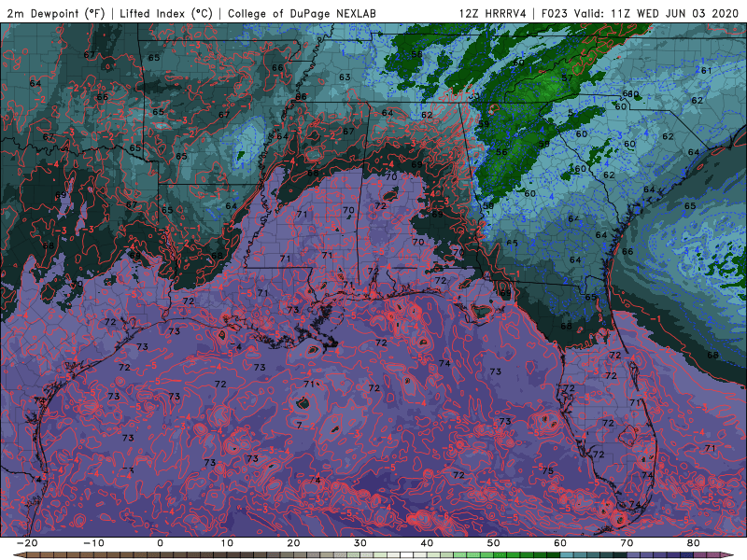
Task: Click the '50' color scale label
Action: coord(494,543)
